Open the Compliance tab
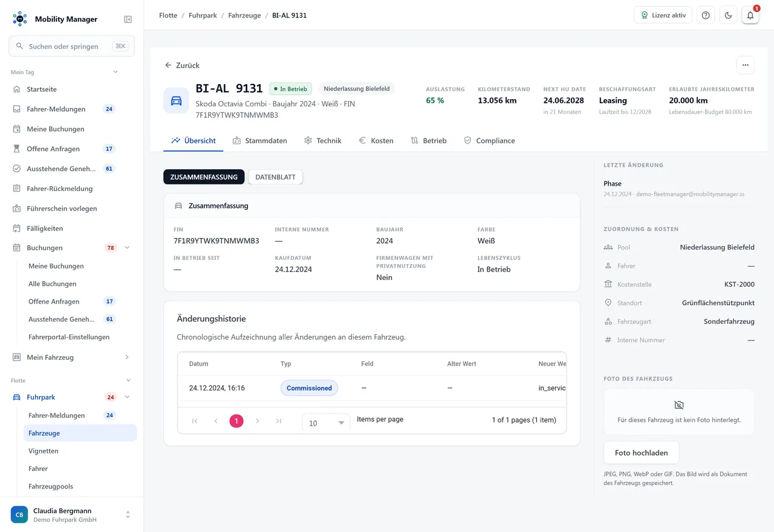774x532 pixels. pos(489,140)
